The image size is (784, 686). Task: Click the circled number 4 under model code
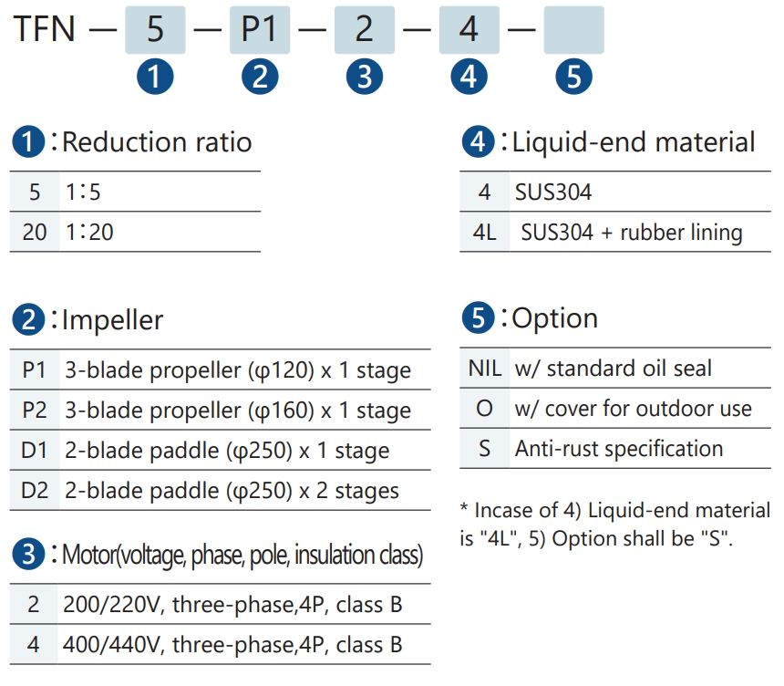(x=469, y=77)
